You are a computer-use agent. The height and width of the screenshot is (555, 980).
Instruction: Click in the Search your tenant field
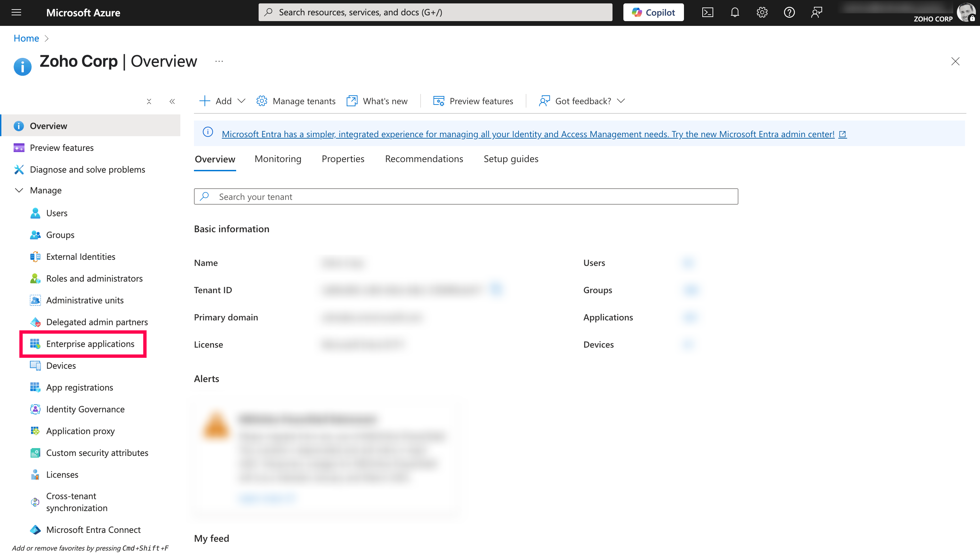(x=465, y=197)
